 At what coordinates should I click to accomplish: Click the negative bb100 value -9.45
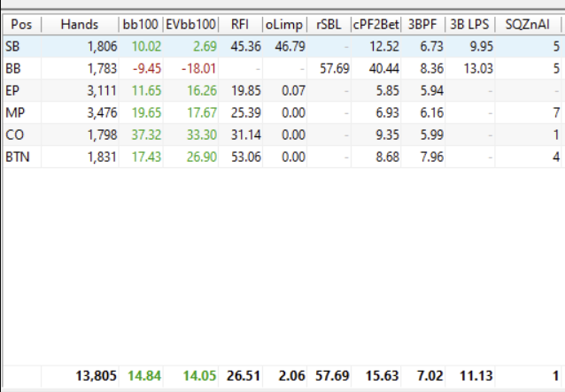(x=147, y=68)
